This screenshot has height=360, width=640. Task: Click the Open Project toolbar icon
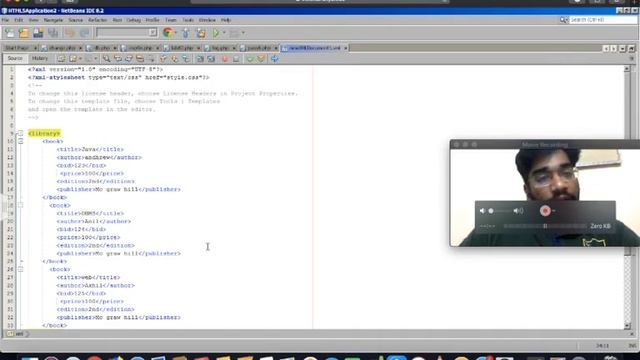click(38, 33)
